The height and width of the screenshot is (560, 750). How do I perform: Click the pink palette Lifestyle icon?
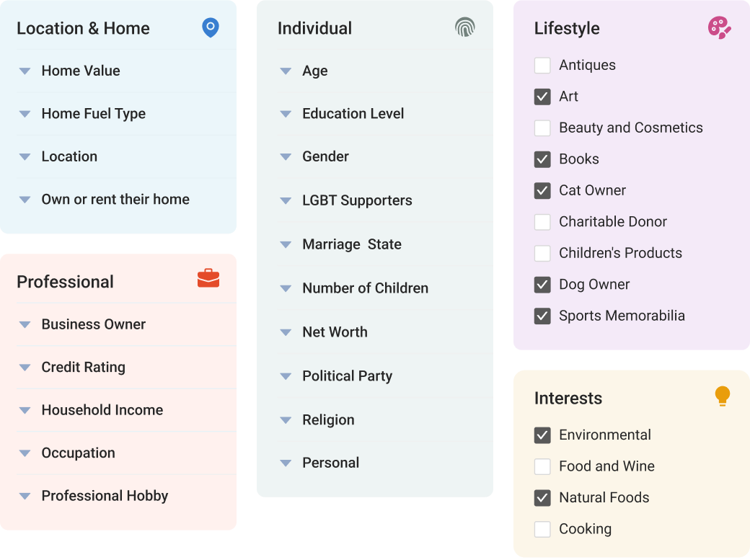719,28
